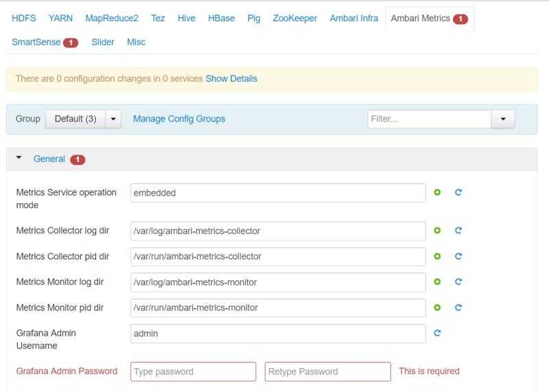Open the Filter dropdown arrow
The image size is (549, 392).
[x=503, y=119]
